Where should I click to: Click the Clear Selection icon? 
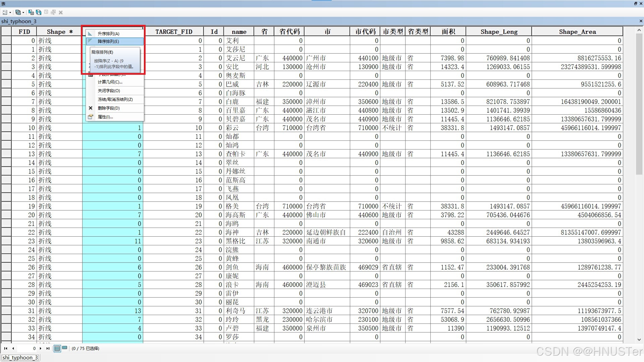[46, 12]
